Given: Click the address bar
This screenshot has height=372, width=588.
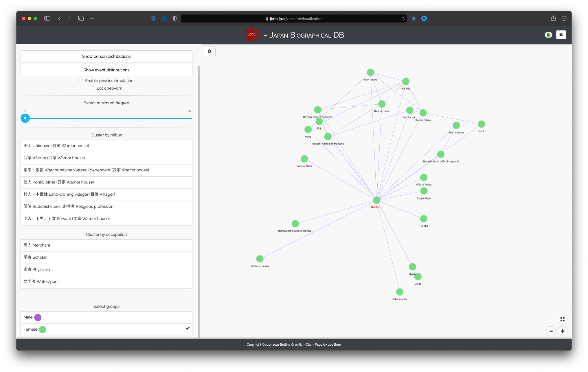Looking at the screenshot, I should (x=294, y=19).
